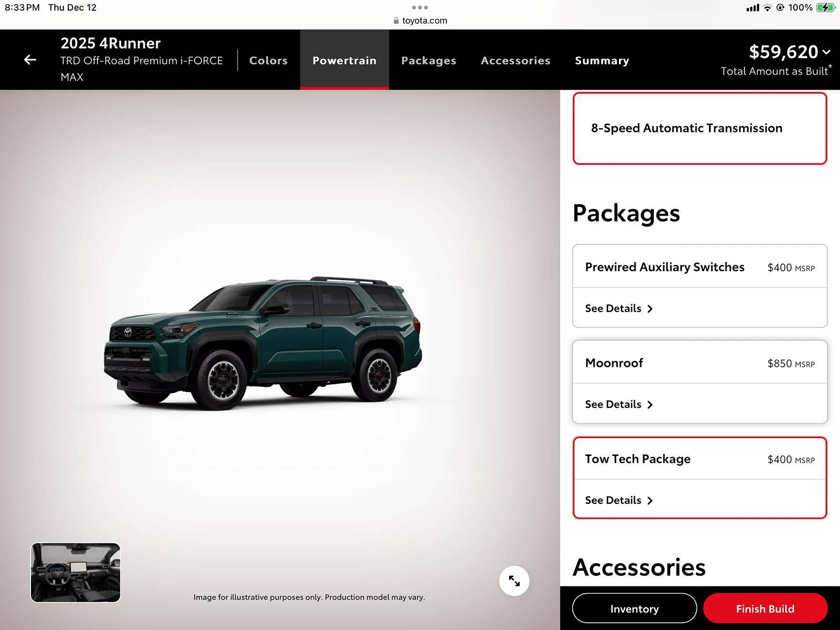The width and height of the screenshot is (840, 630).
Task: Tap the lock icon beside toyota.com
Action: click(x=396, y=20)
